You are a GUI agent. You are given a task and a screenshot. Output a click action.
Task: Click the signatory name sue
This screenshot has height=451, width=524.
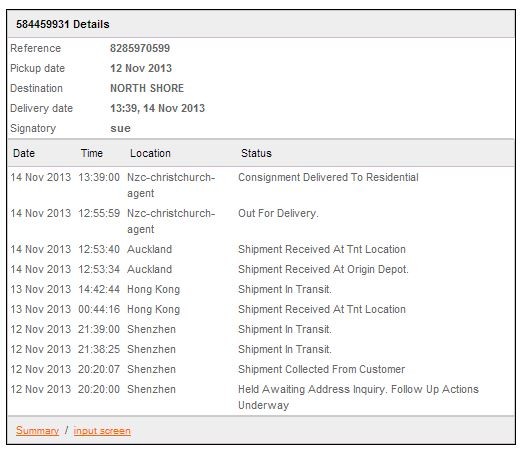pyautogui.click(x=120, y=128)
